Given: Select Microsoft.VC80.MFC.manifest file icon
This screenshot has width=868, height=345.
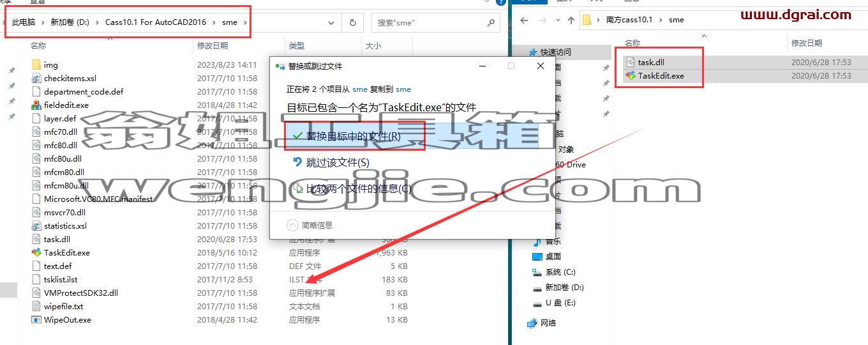Looking at the screenshot, I should point(36,199).
